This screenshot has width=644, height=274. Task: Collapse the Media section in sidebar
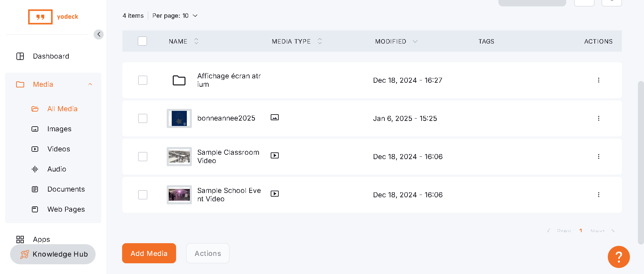point(90,84)
